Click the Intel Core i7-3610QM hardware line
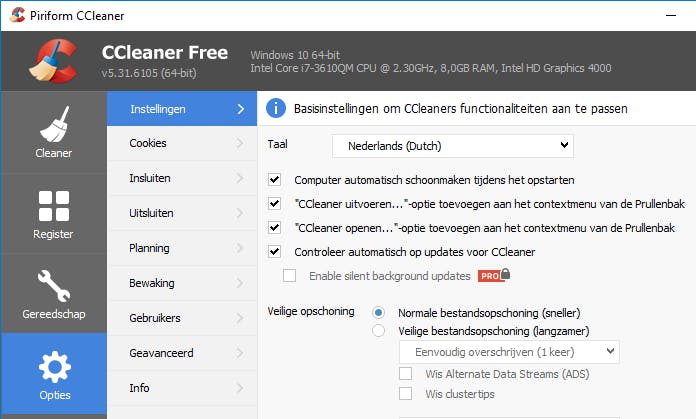 431,68
